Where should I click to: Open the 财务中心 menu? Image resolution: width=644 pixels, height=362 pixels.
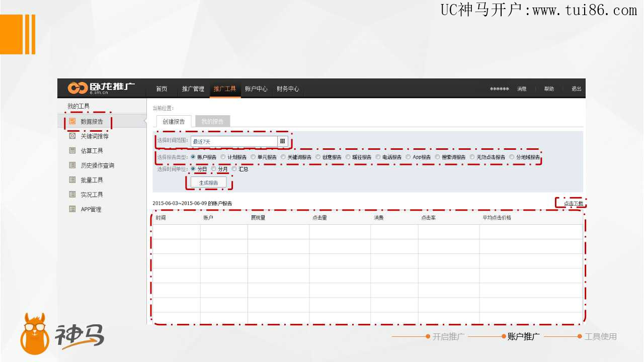288,89
